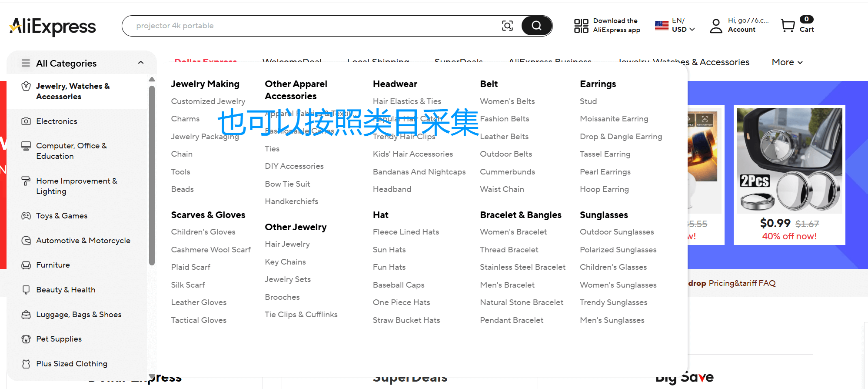
Task: Click the Computer, Office & Education icon
Action: click(x=26, y=146)
